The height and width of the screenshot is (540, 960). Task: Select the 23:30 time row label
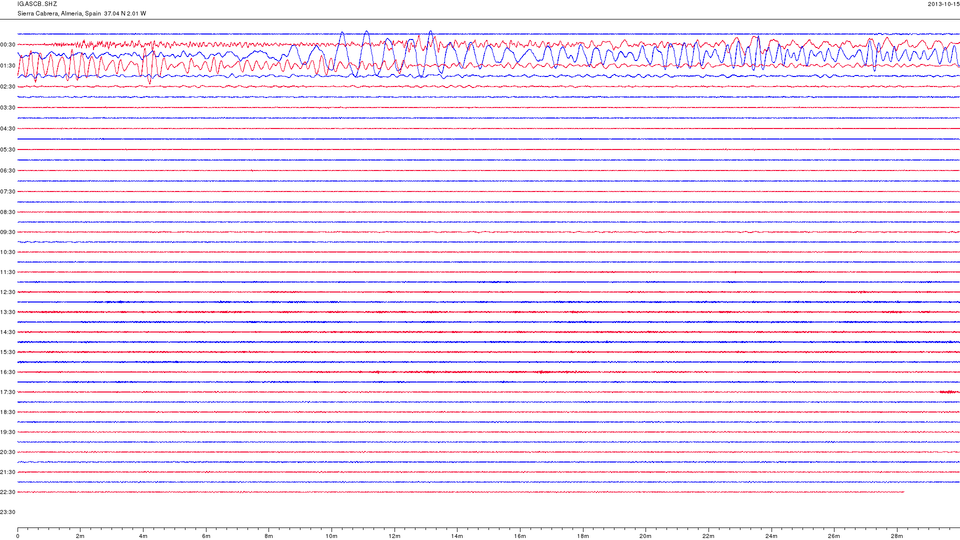[7, 512]
